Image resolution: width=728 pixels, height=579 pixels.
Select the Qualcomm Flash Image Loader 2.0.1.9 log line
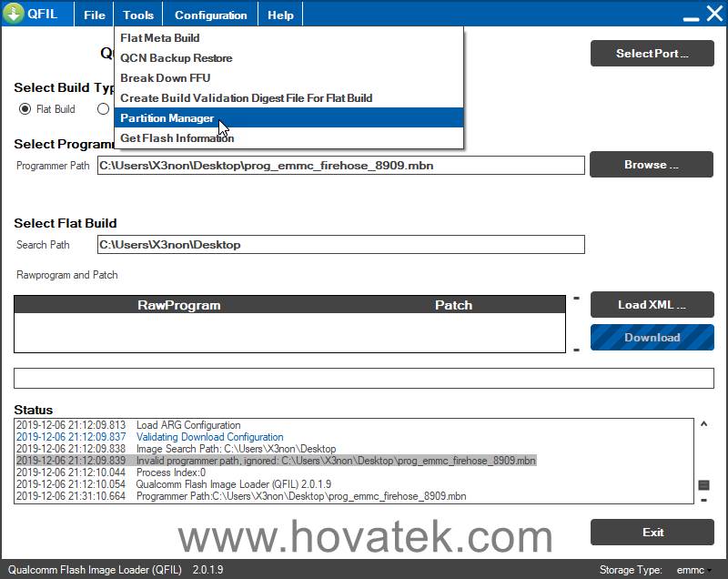pos(174,484)
